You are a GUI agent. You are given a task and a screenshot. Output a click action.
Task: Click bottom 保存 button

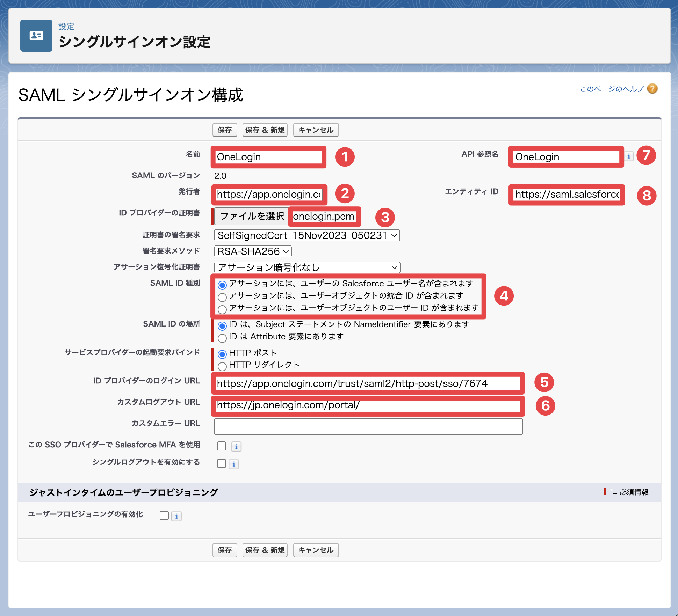[225, 550]
